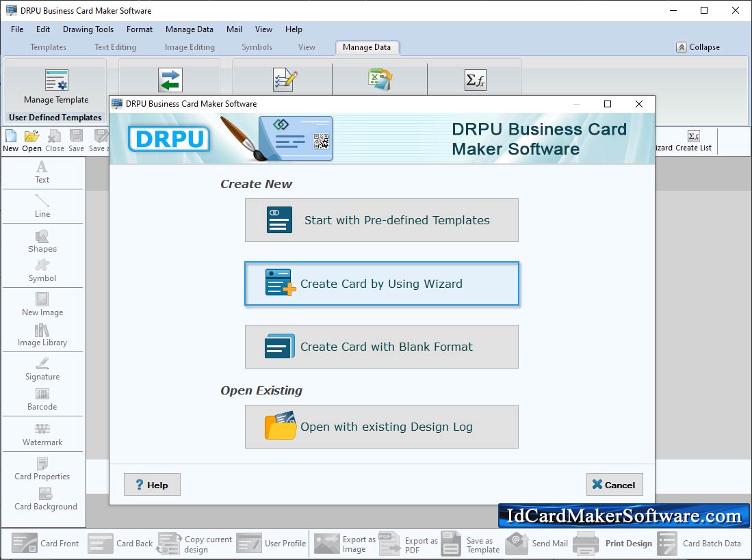Click the blue-green import/export arrows ribbon icon
752x560 pixels.
[170, 80]
